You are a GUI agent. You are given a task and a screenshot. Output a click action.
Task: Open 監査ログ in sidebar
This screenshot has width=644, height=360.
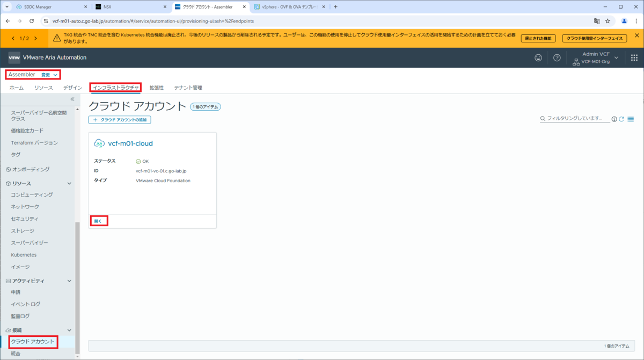point(20,316)
